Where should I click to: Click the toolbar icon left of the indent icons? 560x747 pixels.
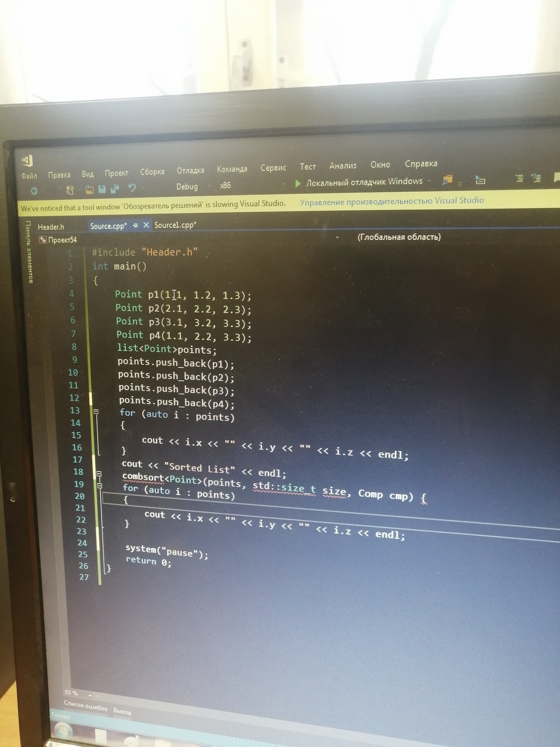(x=480, y=179)
